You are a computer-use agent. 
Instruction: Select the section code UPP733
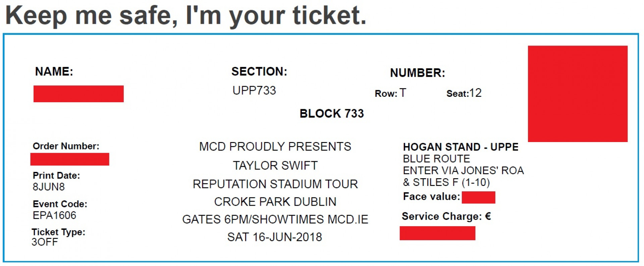click(254, 90)
